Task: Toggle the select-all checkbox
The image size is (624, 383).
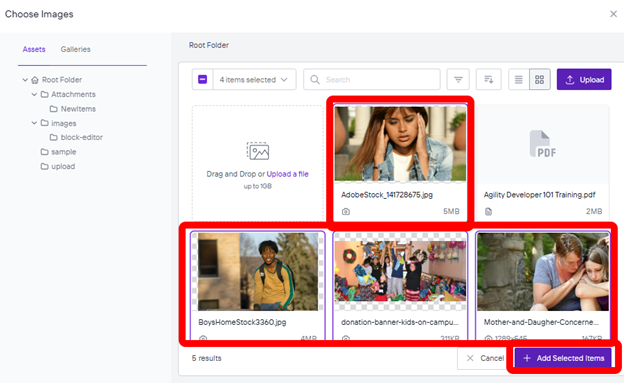Action: [x=203, y=80]
